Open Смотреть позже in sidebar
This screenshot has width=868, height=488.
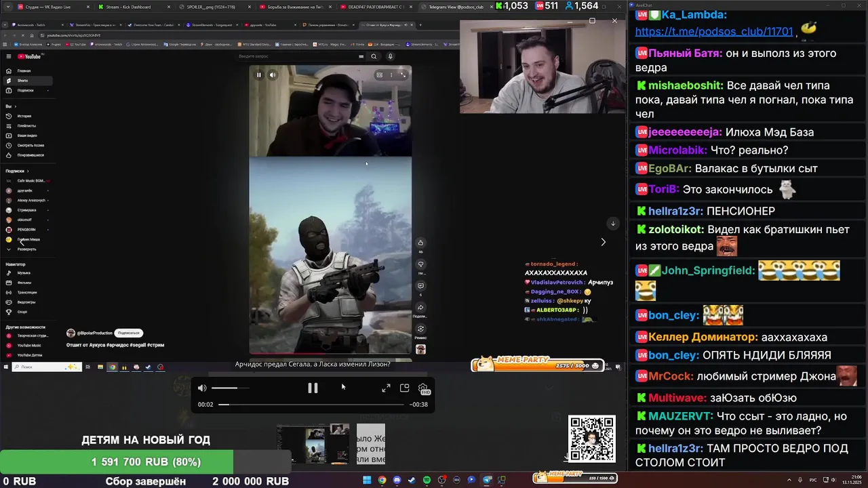tap(27, 145)
